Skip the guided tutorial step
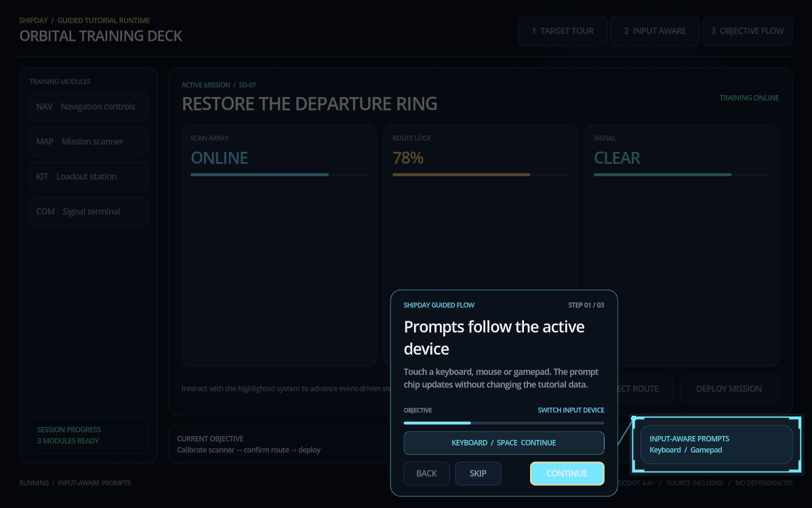This screenshot has height=508, width=812. coord(478,473)
